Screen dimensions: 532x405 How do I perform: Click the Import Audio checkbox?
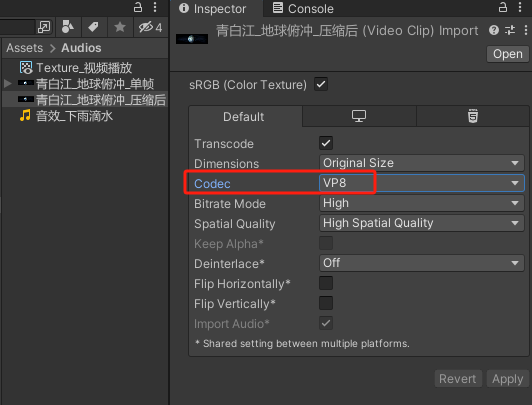[x=326, y=323]
